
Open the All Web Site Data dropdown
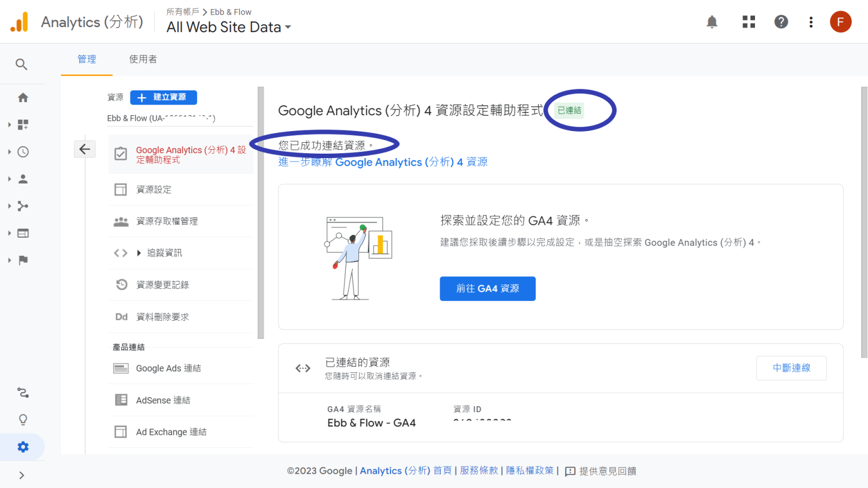[x=229, y=27]
